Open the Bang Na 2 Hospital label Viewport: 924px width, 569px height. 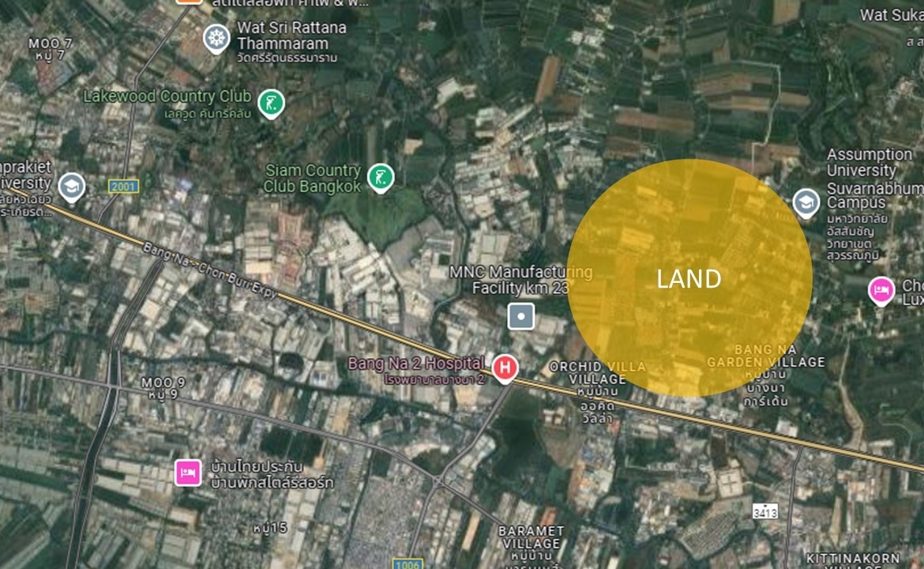pos(417,370)
